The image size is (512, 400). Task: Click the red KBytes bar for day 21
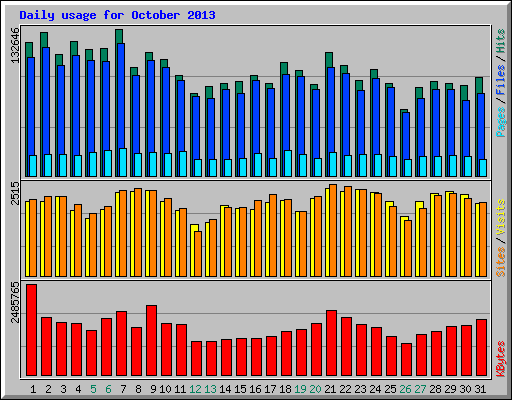[x=332, y=343]
